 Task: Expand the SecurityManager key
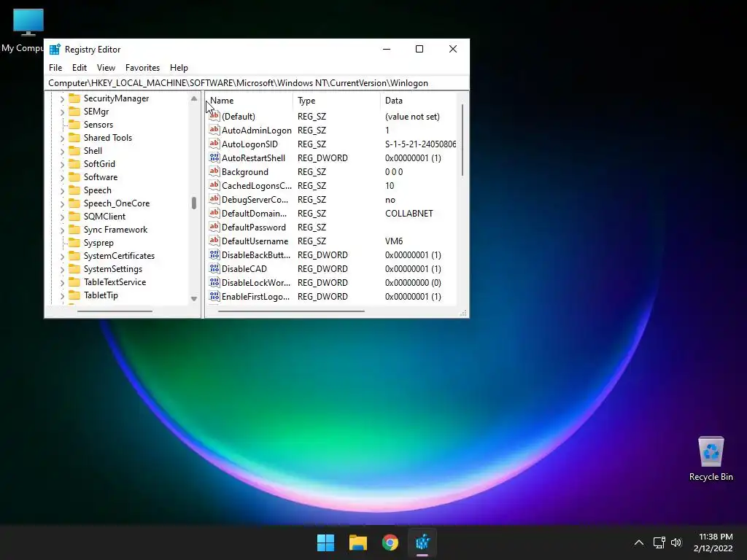[62, 99]
